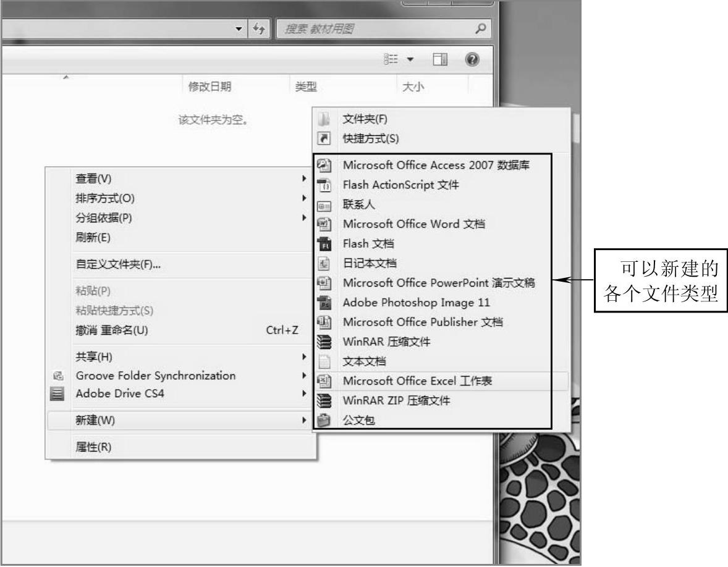728x567 pixels.
Task: Click the Excel worksheet icon
Action: 324,381
